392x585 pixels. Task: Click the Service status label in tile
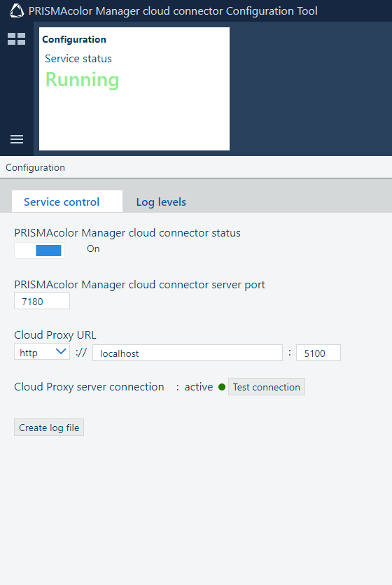[78, 59]
